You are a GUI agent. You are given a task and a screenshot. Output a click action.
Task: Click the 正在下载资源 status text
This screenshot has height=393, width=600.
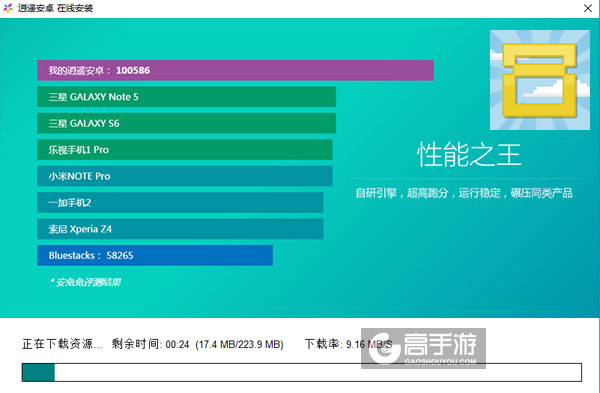coord(62,344)
